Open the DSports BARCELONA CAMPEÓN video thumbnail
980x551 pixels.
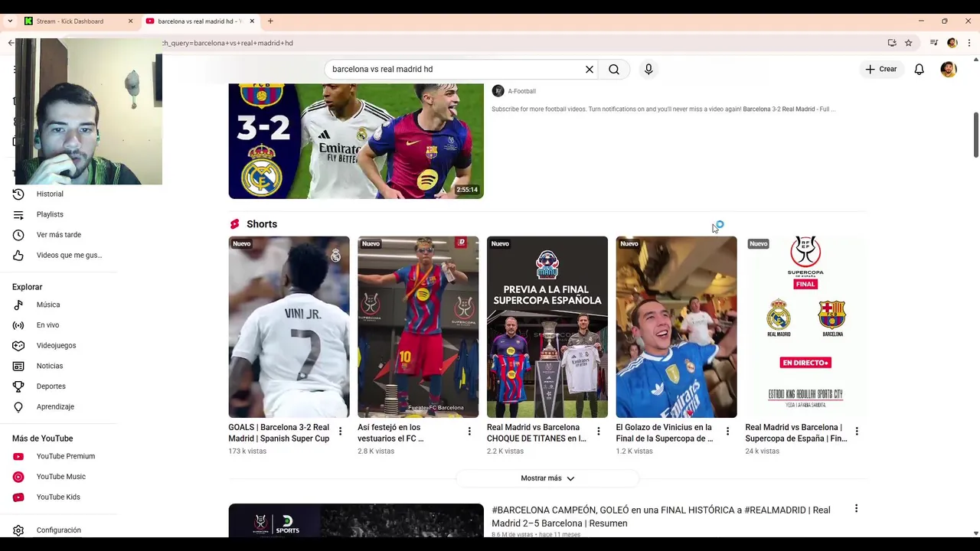pos(356,520)
